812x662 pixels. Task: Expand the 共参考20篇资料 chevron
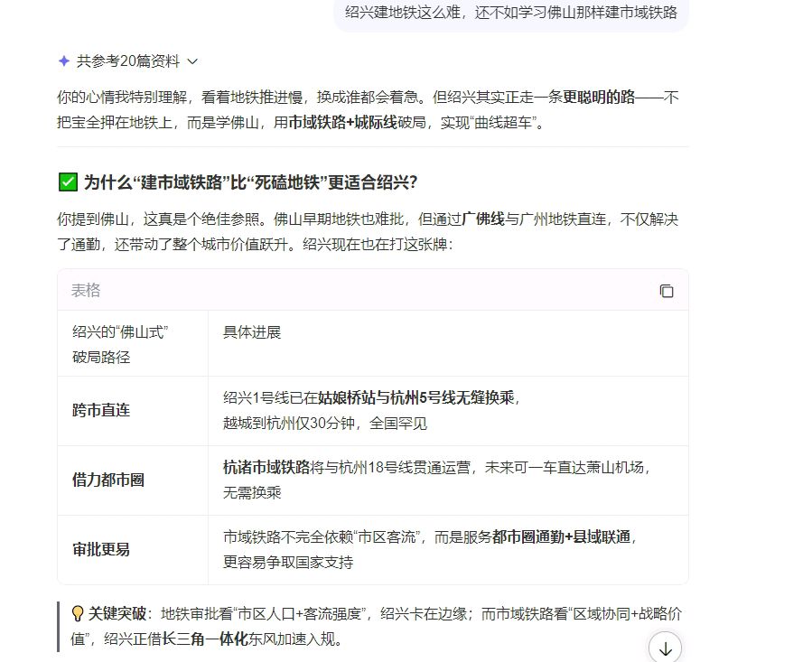tap(191, 61)
